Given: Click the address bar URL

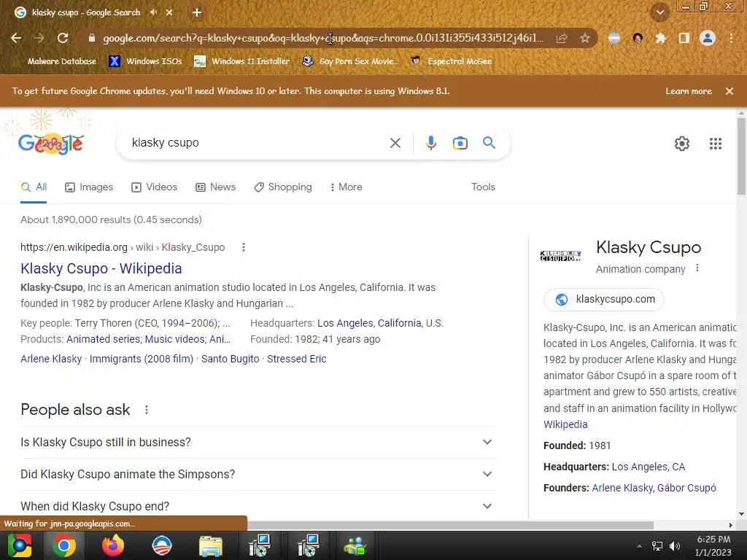Looking at the screenshot, I should [323, 38].
